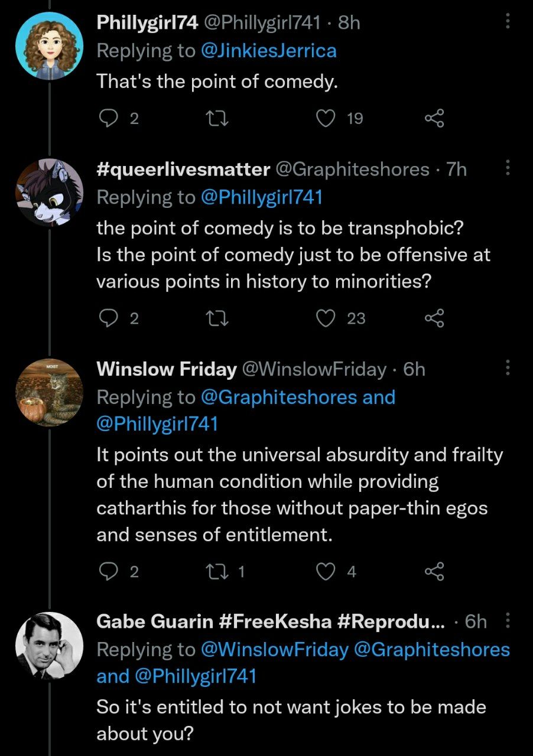Viewport: 533px width, 756px height.
Task: Like Winslow Friday's tweet
Action: point(325,571)
